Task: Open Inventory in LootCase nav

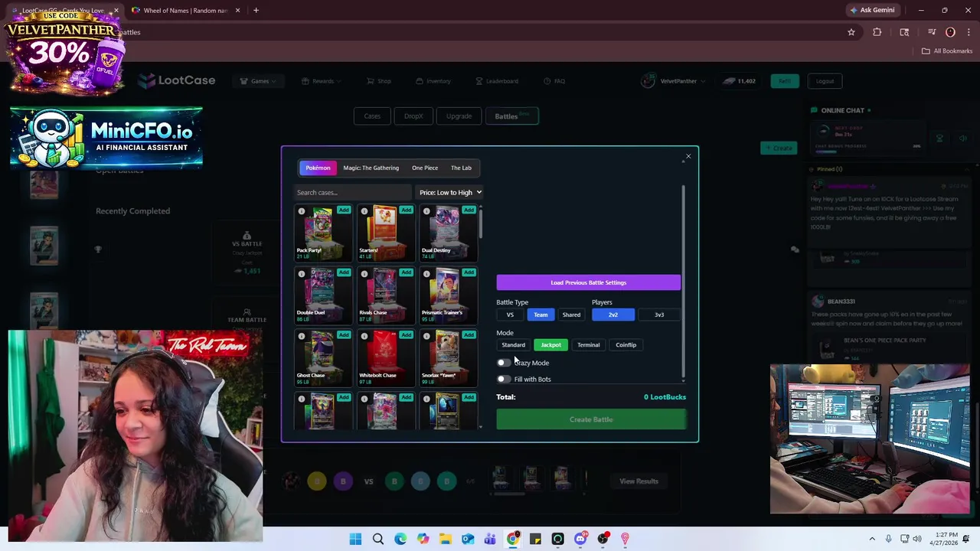Action: coord(433,81)
